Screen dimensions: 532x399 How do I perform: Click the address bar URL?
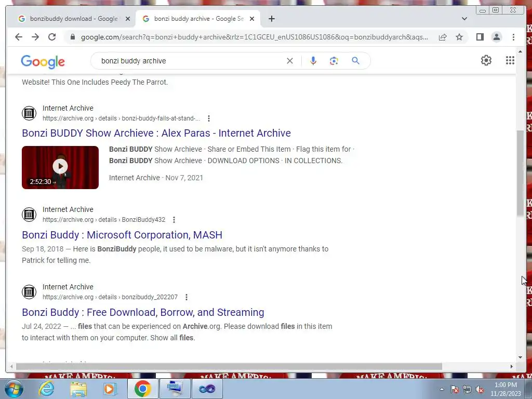tap(255, 37)
